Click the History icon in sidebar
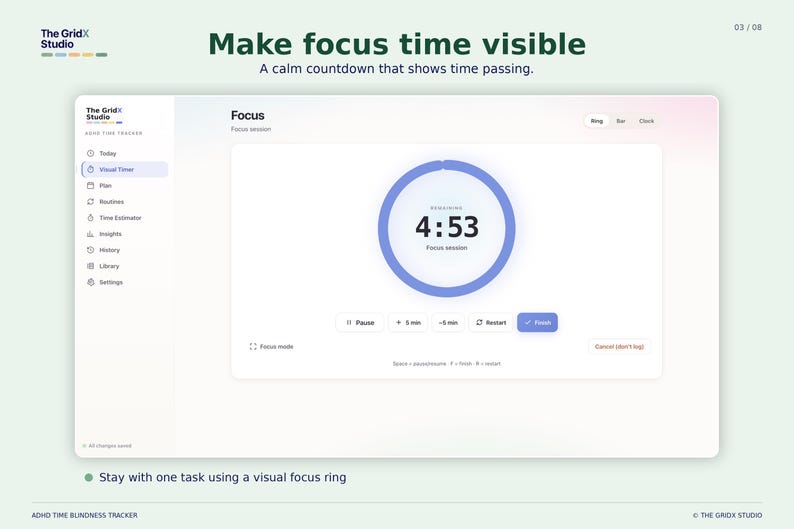This screenshot has height=529, width=794. point(90,250)
